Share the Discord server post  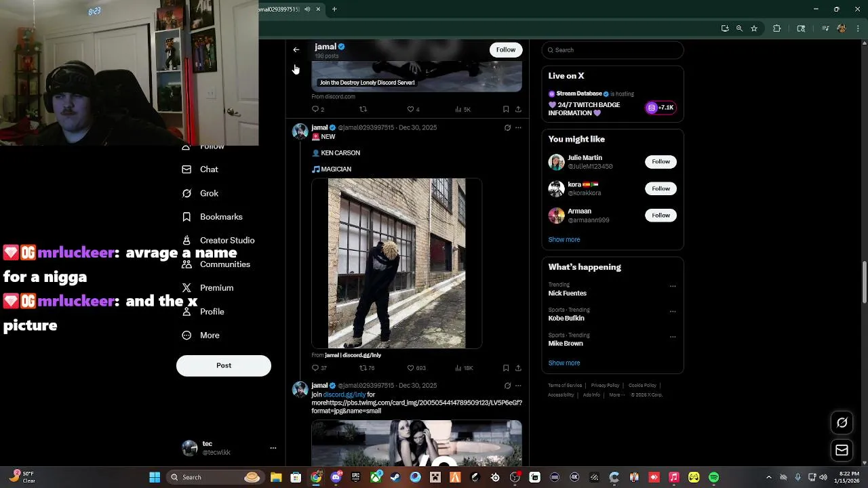(x=518, y=109)
